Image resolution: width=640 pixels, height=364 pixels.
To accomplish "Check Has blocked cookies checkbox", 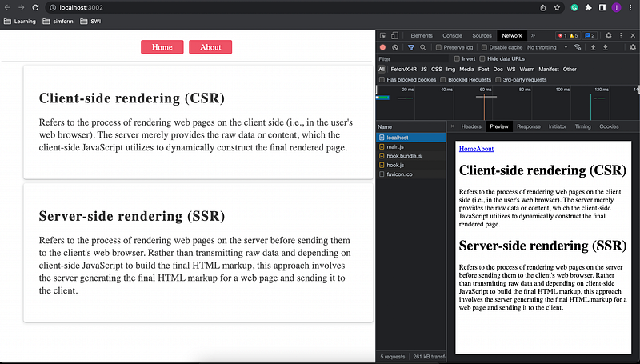I will coord(382,79).
